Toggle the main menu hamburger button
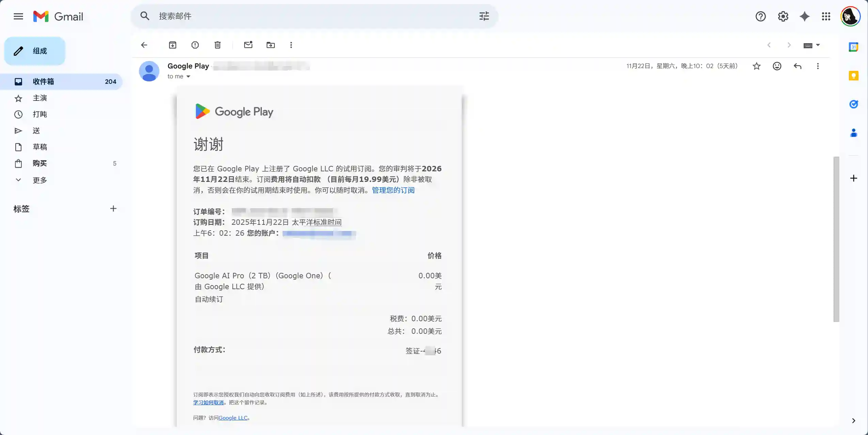 click(18, 16)
